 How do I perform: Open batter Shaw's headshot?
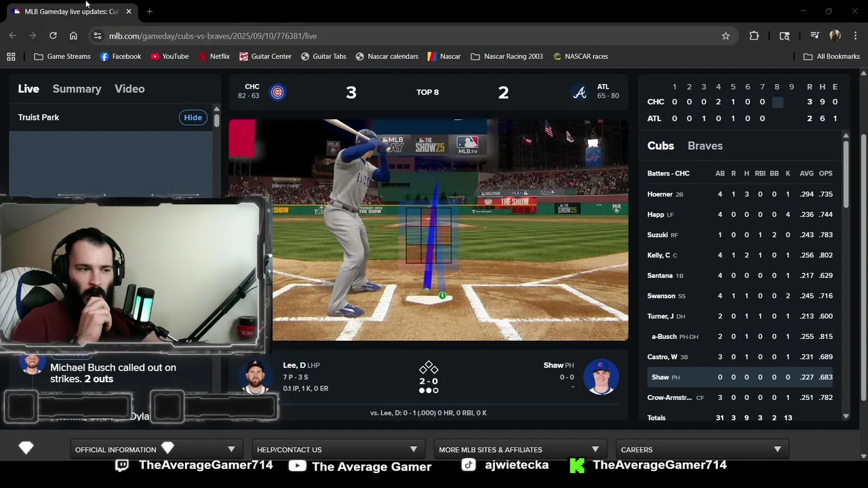click(x=601, y=377)
